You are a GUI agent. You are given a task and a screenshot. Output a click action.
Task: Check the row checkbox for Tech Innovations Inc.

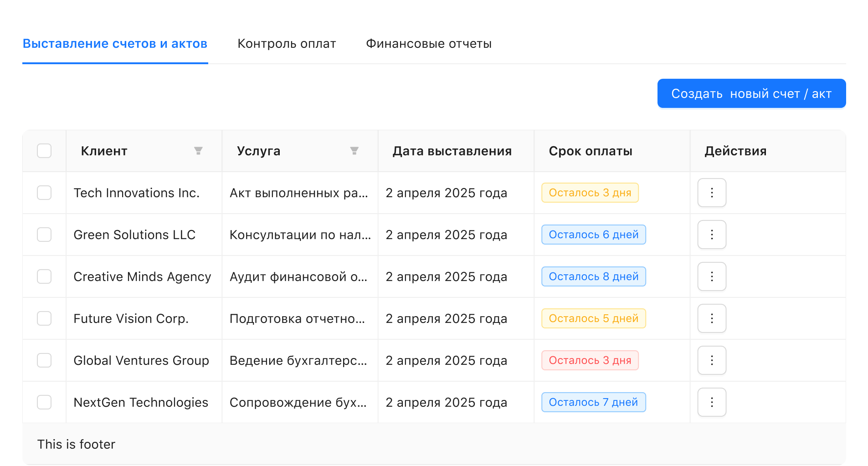(44, 193)
